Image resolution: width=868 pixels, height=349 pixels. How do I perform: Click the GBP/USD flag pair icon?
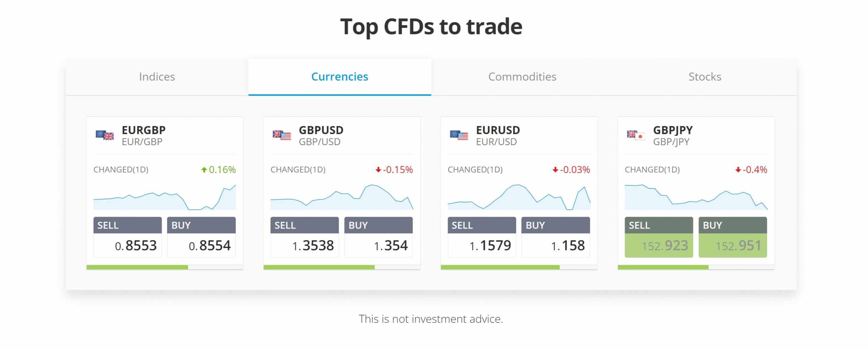click(x=282, y=135)
